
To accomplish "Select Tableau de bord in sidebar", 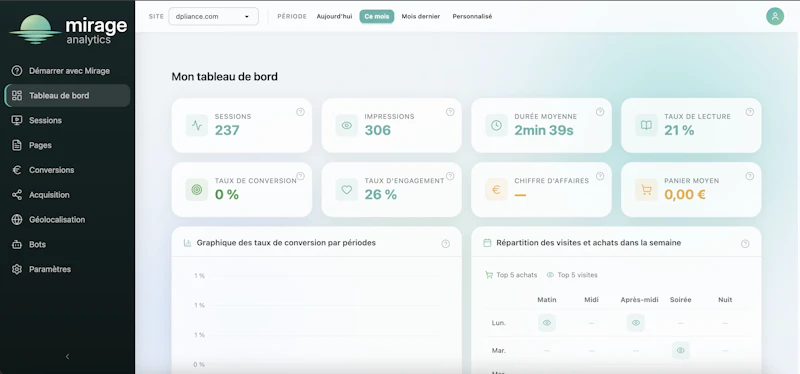I will click(67, 95).
